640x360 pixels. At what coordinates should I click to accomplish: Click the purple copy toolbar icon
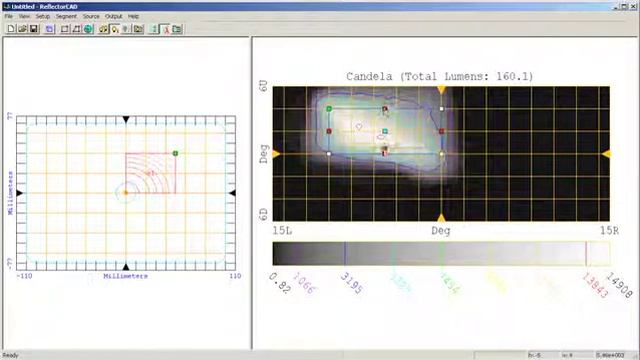click(49, 29)
